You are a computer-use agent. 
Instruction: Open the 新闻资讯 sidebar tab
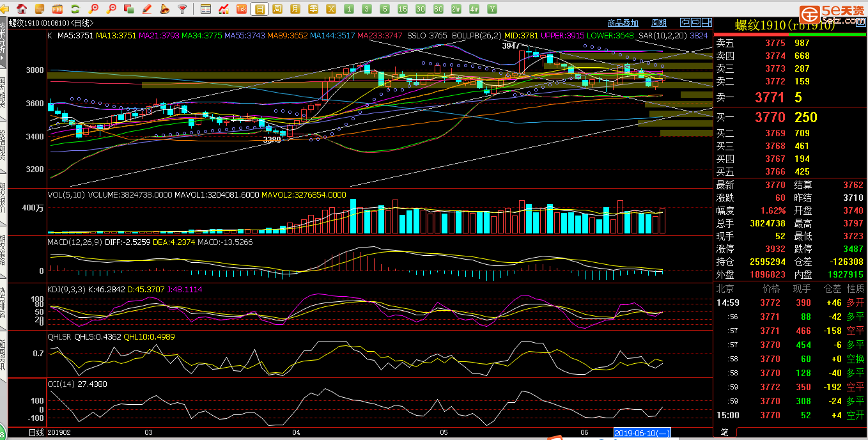[x=3, y=356]
